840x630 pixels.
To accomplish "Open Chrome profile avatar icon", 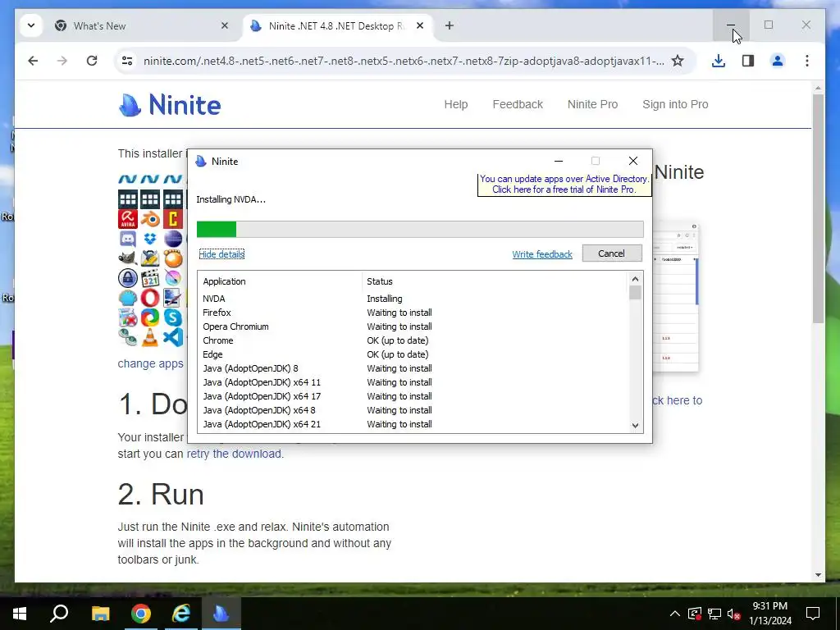I will (778, 61).
